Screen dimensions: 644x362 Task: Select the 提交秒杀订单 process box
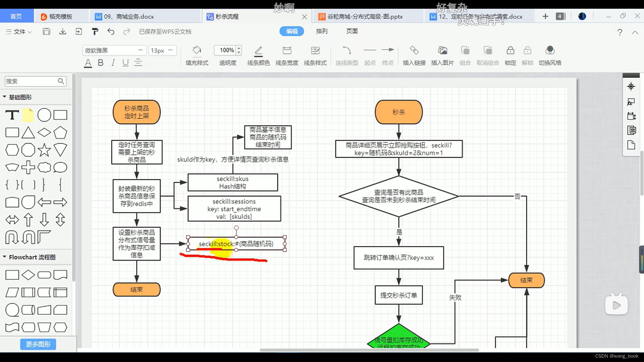click(x=398, y=295)
